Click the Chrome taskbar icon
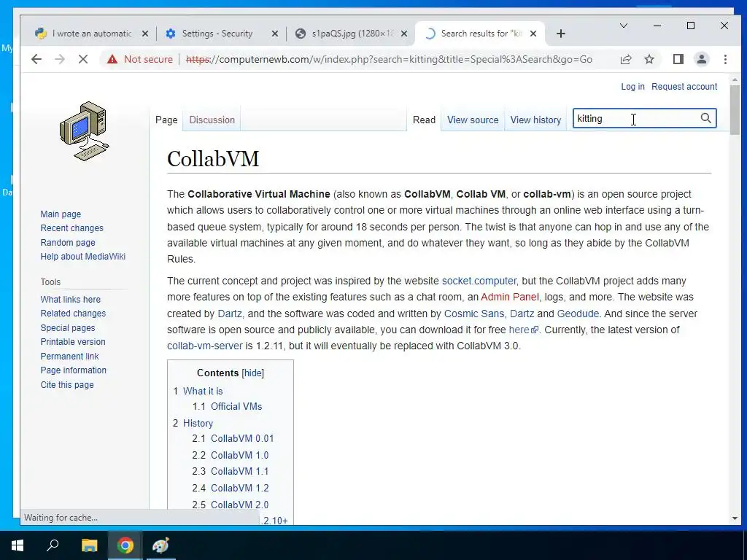Screen dimensions: 747x560 125,545
